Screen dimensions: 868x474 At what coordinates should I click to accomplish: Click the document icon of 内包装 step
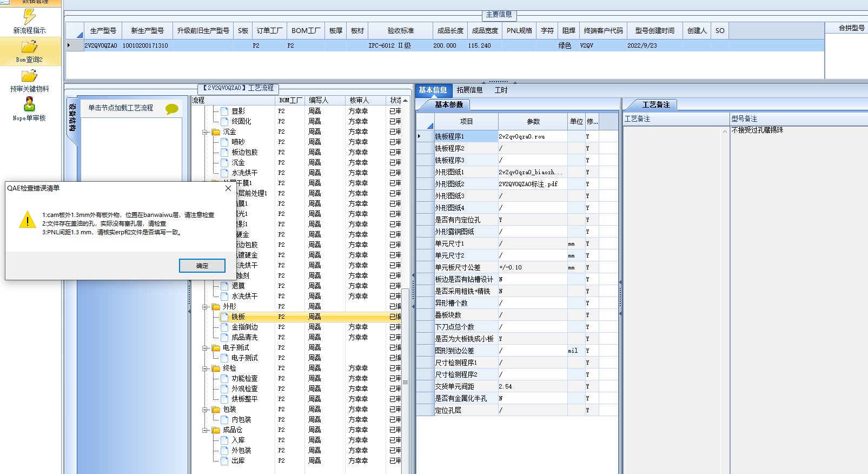(224, 419)
